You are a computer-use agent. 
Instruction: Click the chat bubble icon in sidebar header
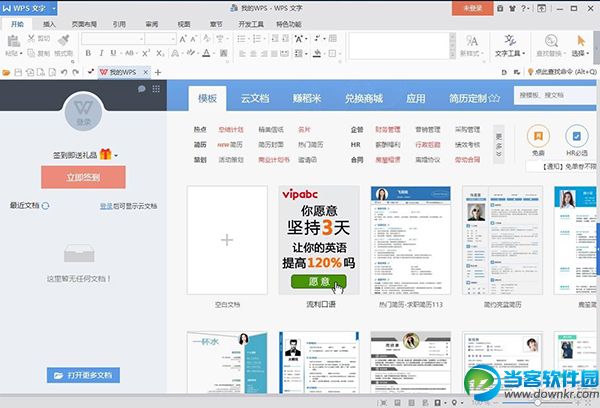141,89
